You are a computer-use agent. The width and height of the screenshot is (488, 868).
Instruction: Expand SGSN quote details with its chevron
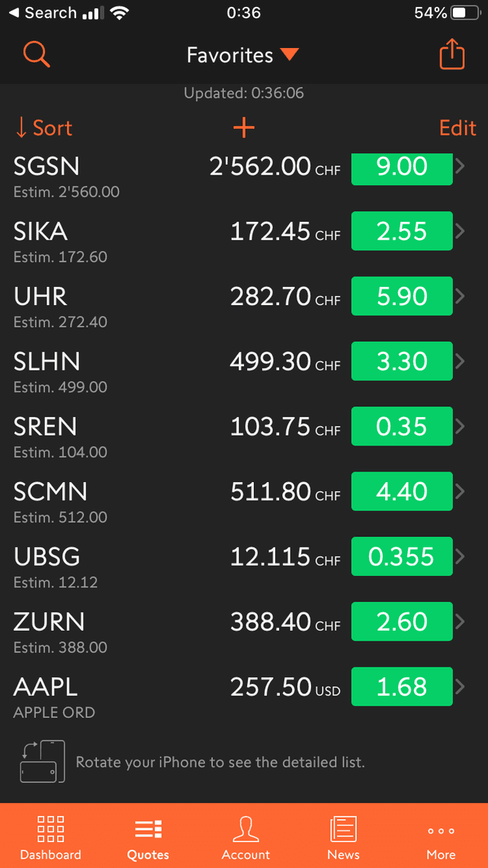point(459,169)
